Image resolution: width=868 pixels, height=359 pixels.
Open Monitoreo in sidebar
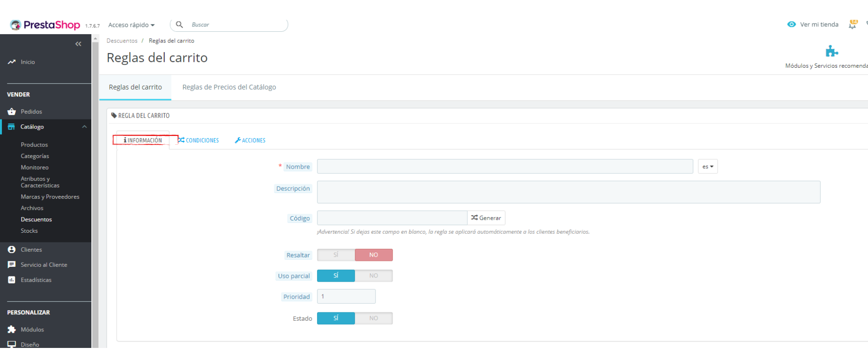(35, 167)
